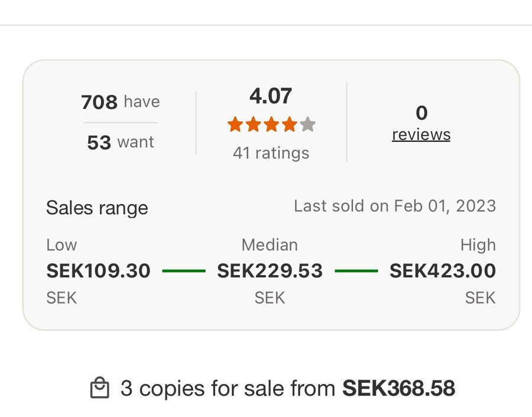Click the high price SEK423.00
This screenshot has width=532, height=417.
(x=442, y=271)
